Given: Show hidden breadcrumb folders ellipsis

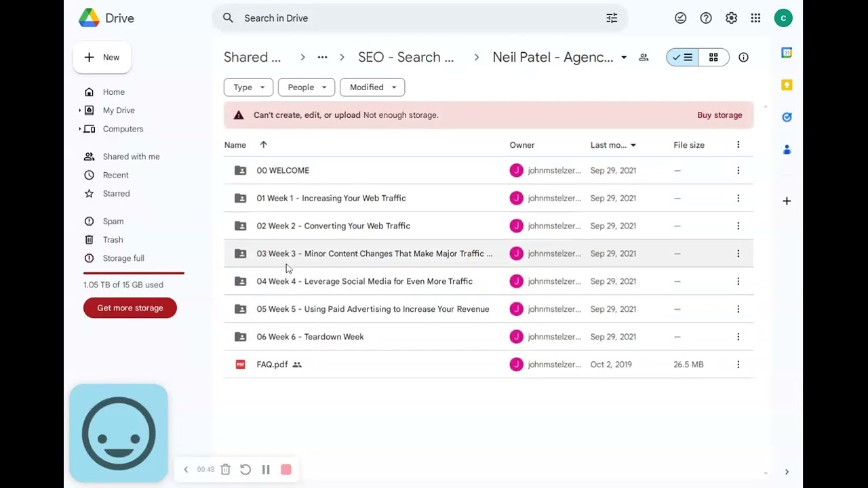Looking at the screenshot, I should 322,58.
